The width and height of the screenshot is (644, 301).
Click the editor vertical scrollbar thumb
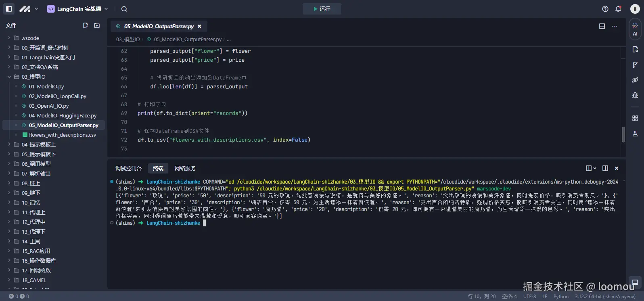pyautogui.click(x=623, y=134)
